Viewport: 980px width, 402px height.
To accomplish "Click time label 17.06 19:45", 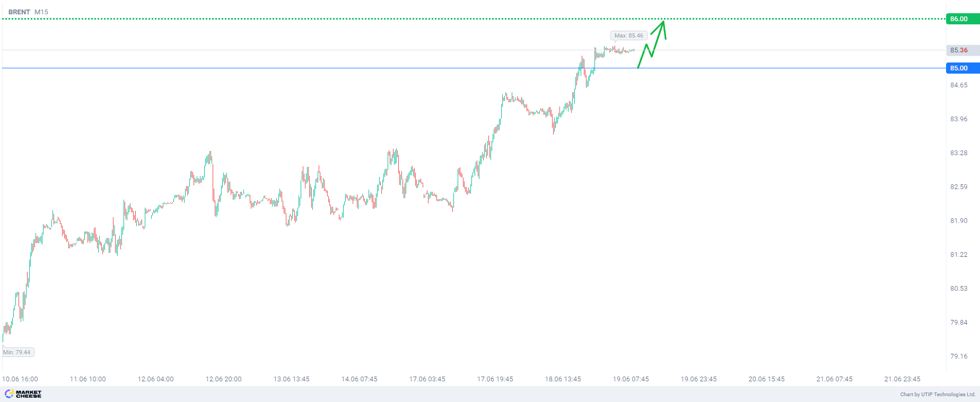I will coord(495,379).
